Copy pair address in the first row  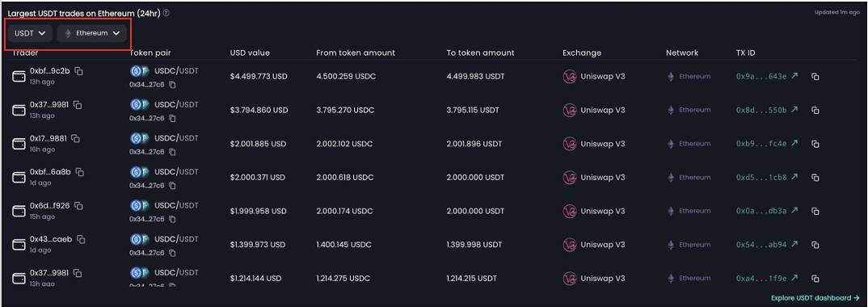pos(172,85)
